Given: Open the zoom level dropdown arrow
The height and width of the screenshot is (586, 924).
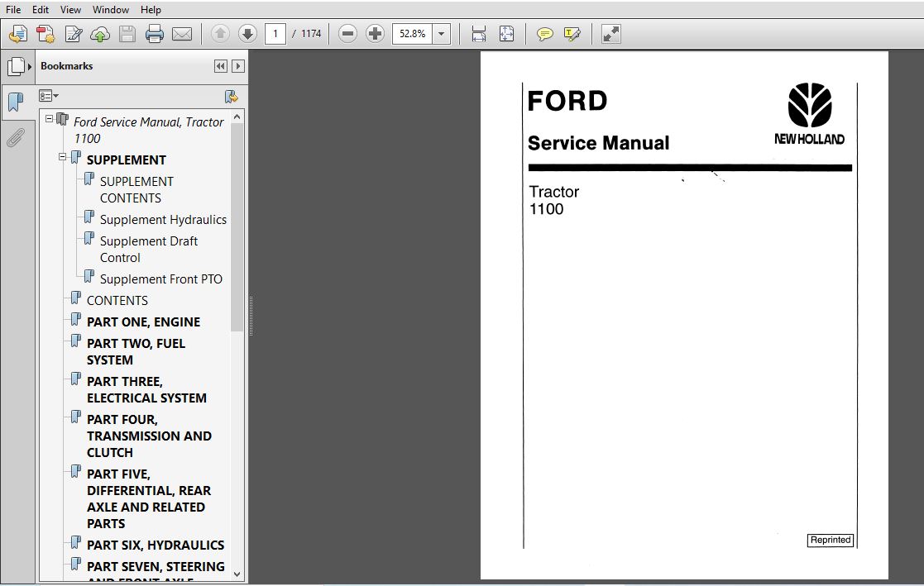Looking at the screenshot, I should click(442, 34).
